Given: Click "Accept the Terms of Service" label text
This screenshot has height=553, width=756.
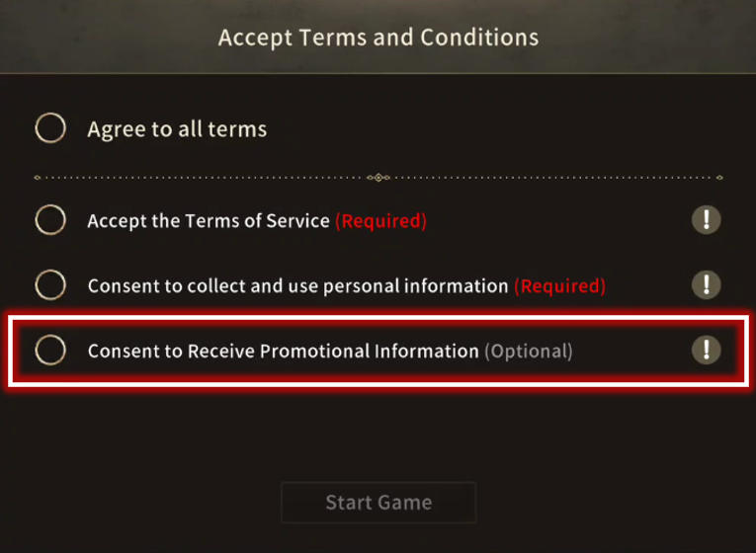Looking at the screenshot, I should [209, 220].
